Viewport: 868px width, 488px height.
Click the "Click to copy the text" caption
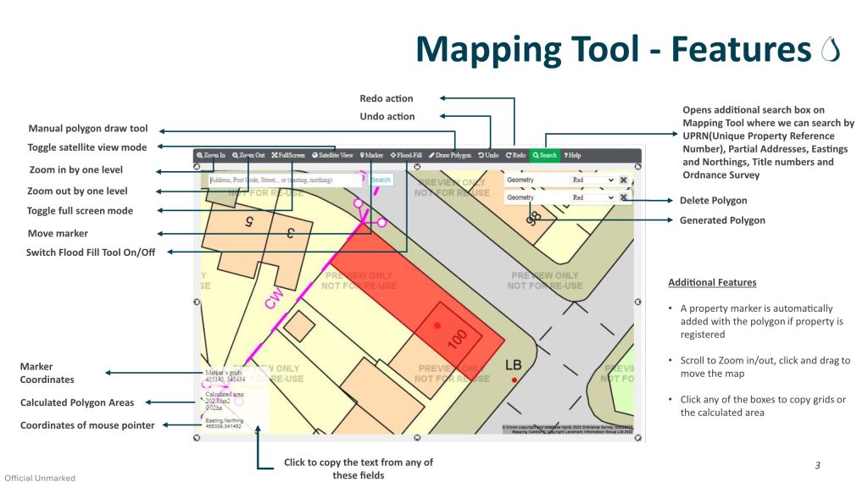[x=359, y=469]
